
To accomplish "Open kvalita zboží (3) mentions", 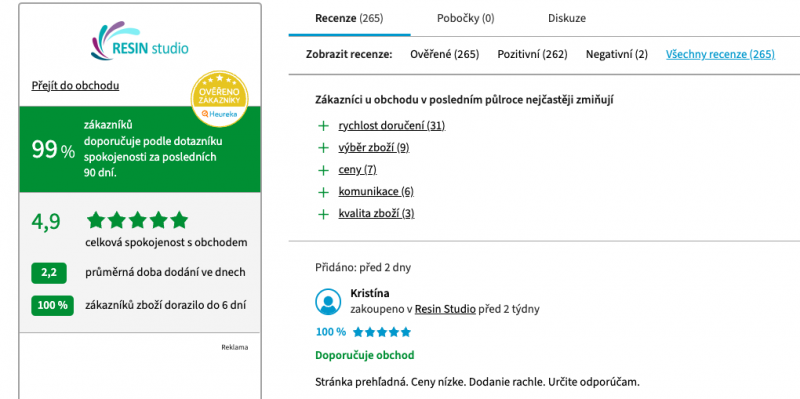I will point(376,214).
